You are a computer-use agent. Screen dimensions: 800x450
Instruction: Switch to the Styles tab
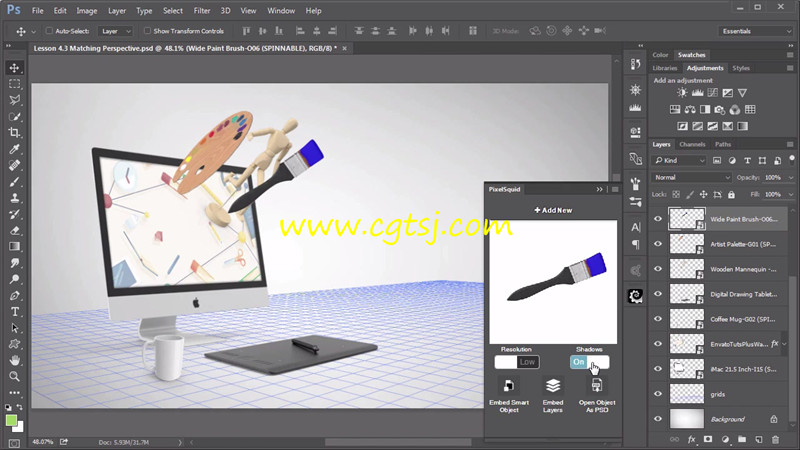pyautogui.click(x=741, y=68)
